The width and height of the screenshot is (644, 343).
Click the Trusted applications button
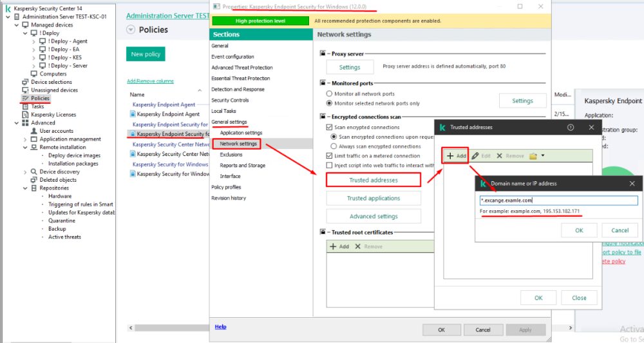tap(373, 199)
